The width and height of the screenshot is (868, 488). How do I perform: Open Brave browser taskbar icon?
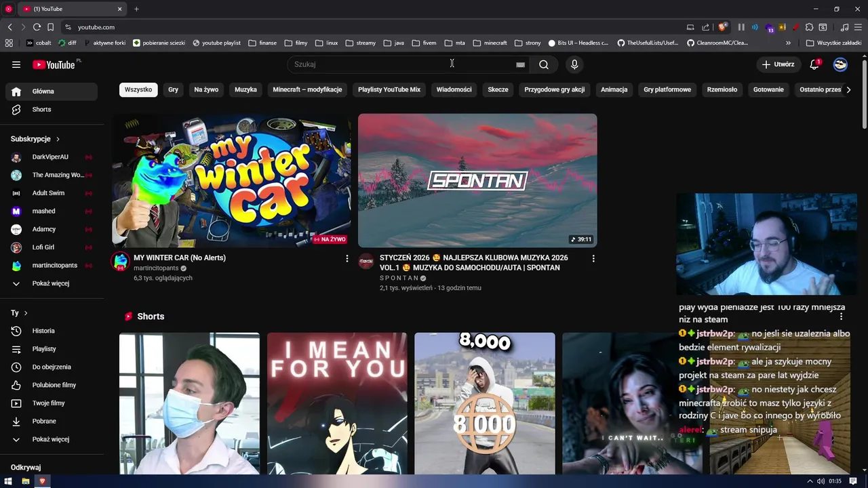42,481
